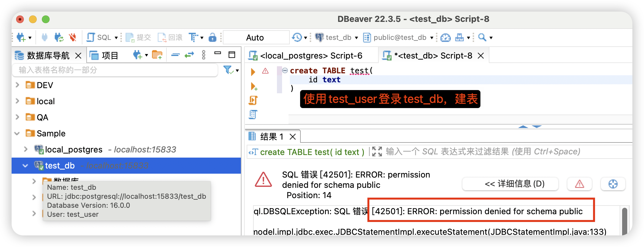Image resolution: width=644 pixels, height=247 pixels.
Task: Toggle link with editor arrows icon
Action: click(x=189, y=55)
